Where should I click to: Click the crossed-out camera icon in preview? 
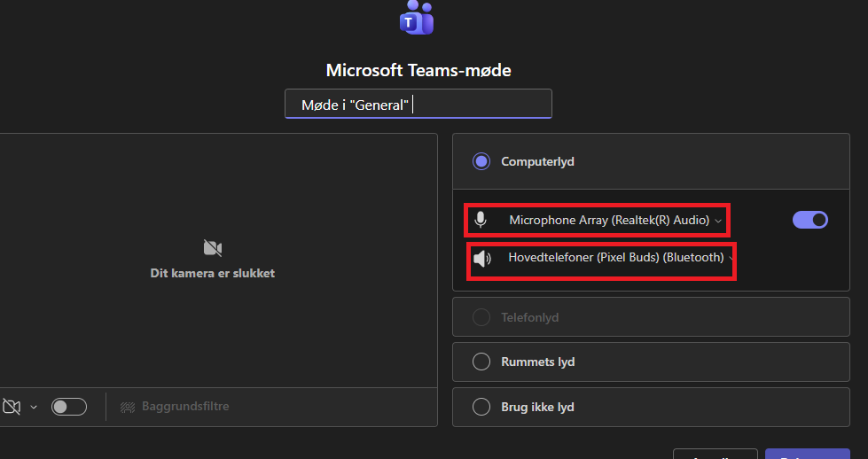(213, 248)
